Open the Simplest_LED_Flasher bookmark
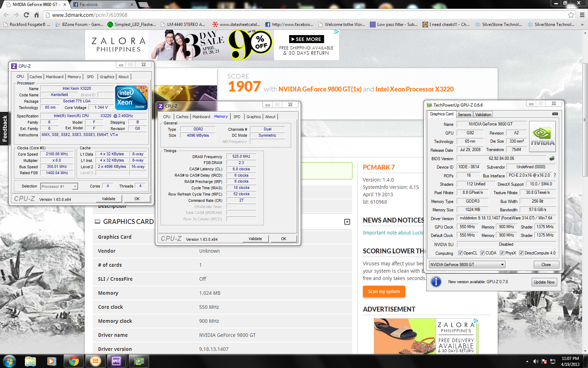 tap(132, 25)
